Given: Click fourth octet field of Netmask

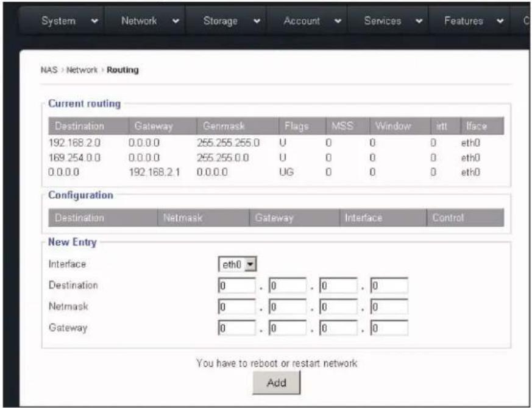Looking at the screenshot, I should 389,307.
